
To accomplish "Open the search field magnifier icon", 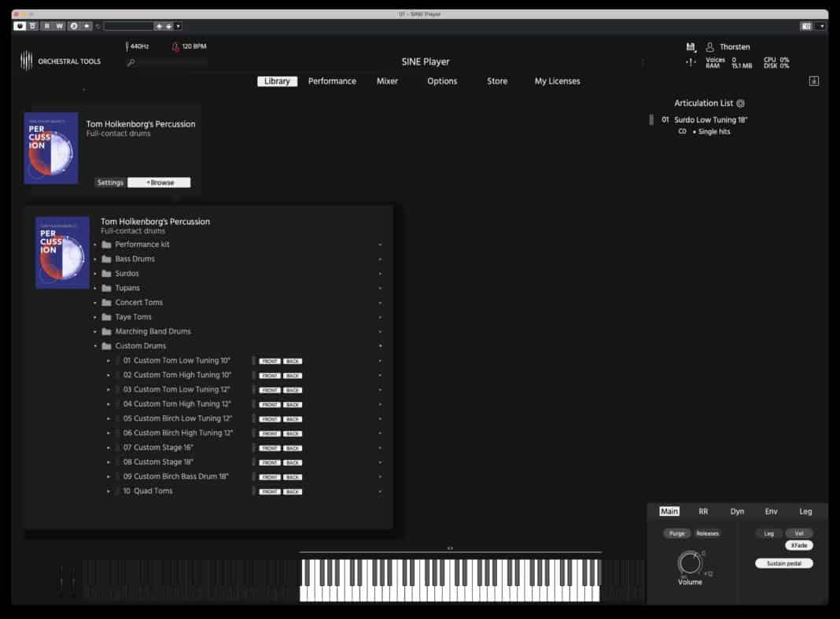I will pos(131,62).
